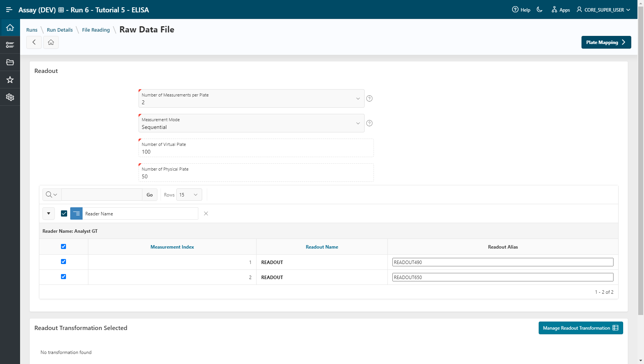Open the Help menu
644x364 pixels.
point(521,10)
